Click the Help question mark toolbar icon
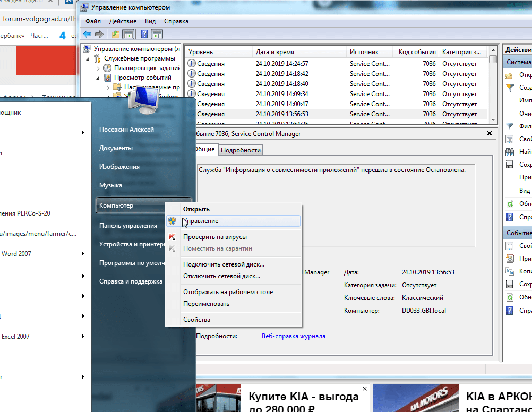This screenshot has height=412, width=532. coord(144,35)
